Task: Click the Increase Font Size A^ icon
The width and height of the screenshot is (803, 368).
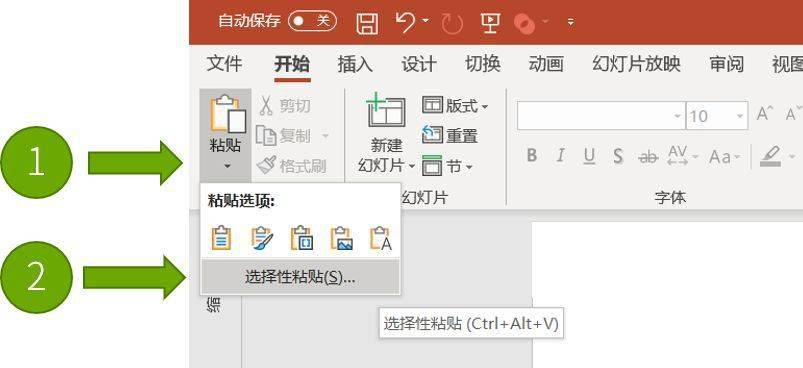Action: coord(765,114)
